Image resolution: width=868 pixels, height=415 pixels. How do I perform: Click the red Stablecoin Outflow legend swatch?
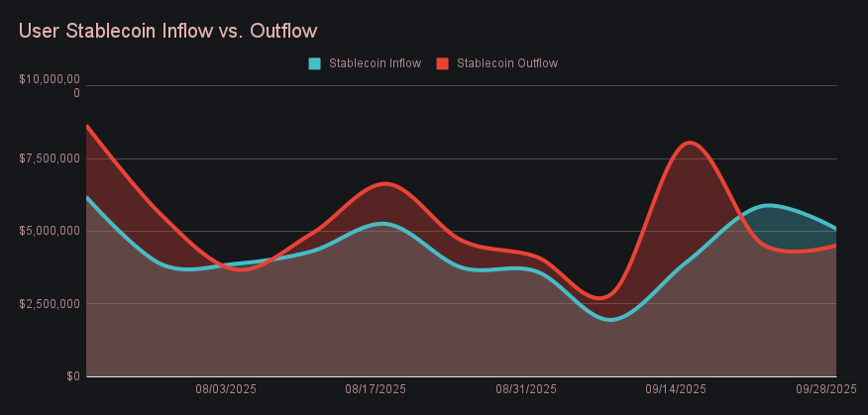[x=443, y=63]
